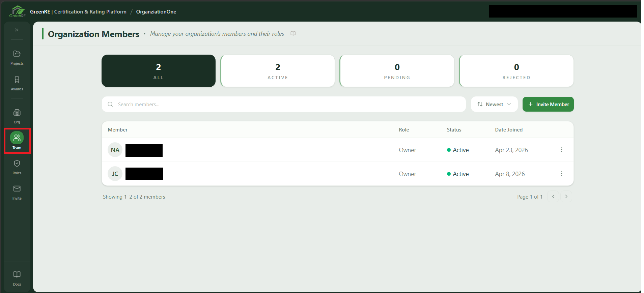Open the Invite section in the sidebar
This screenshot has height=293, width=644.
pos(17,193)
